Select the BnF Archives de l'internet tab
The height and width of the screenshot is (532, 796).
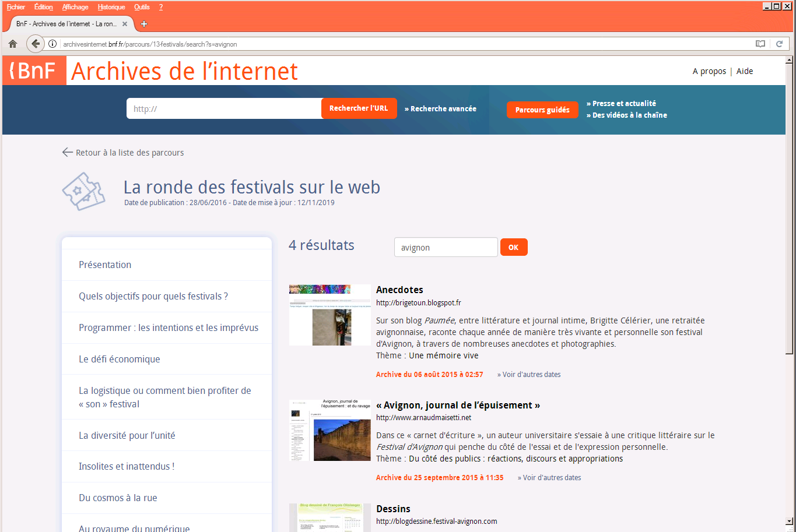coord(68,24)
